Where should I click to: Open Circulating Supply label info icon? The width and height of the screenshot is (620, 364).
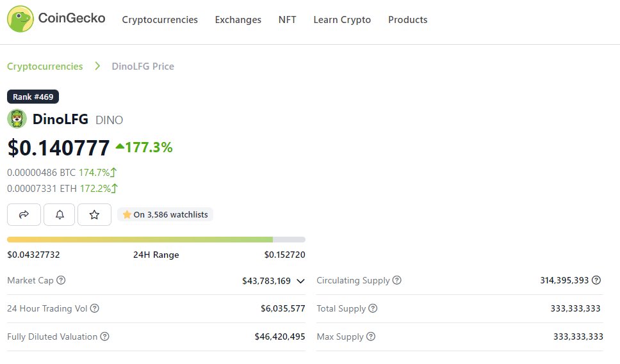click(x=397, y=280)
